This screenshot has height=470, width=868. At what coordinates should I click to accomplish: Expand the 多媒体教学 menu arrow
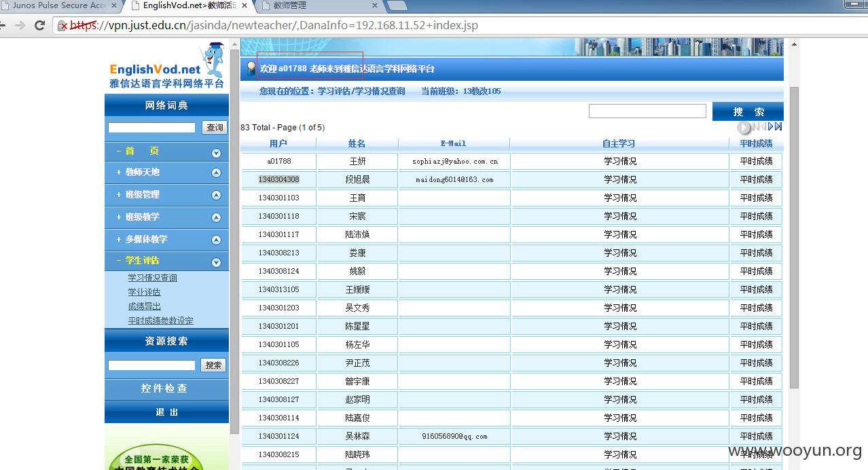pyautogui.click(x=216, y=240)
